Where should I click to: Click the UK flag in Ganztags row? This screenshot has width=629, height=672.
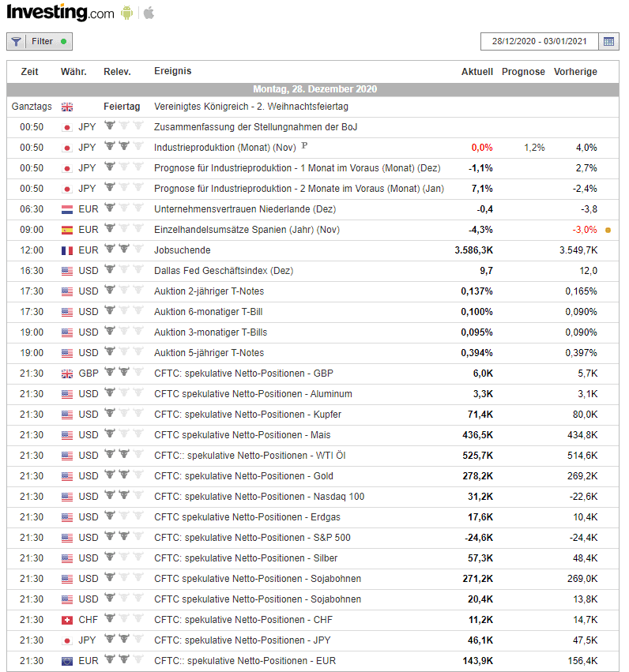point(67,107)
